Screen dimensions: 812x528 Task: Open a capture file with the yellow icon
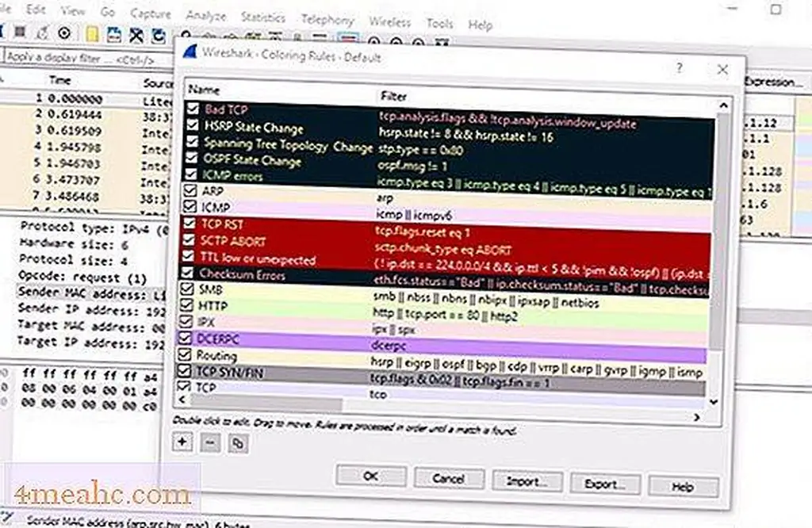pos(92,34)
